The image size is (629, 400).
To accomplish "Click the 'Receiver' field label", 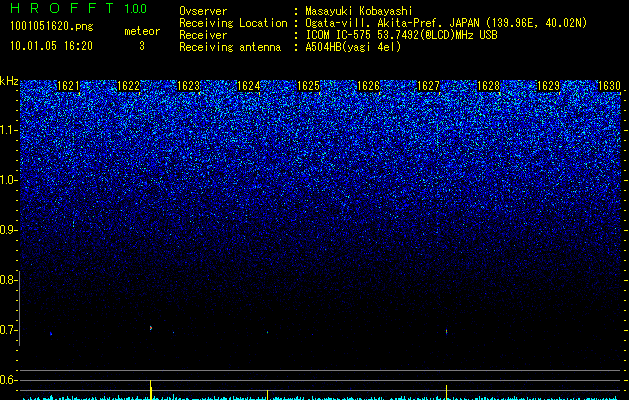I will pos(203,35).
